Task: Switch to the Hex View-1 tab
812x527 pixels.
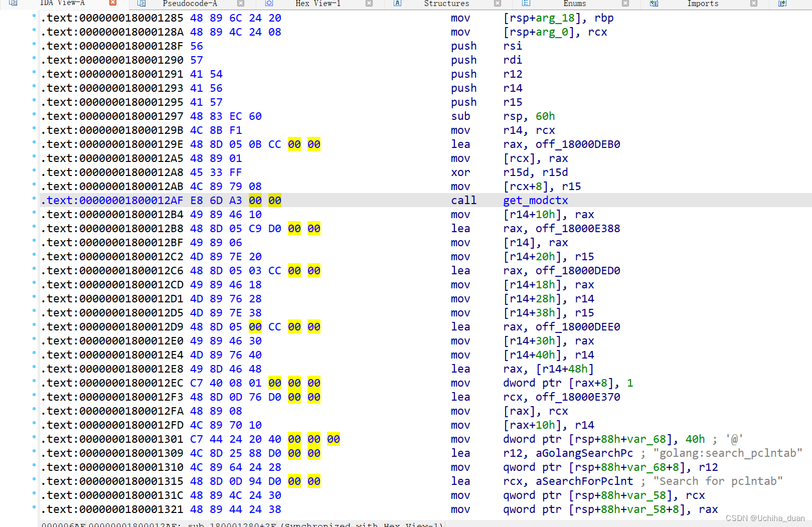Action: tap(317, 4)
